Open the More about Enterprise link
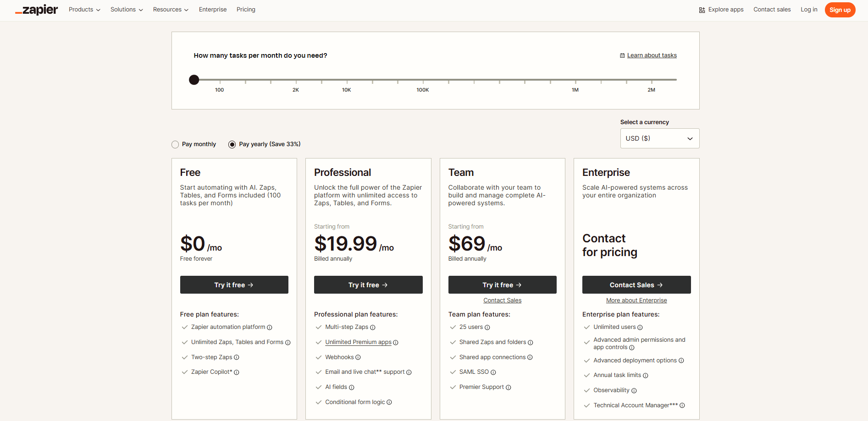The image size is (868, 421). tap(636, 300)
